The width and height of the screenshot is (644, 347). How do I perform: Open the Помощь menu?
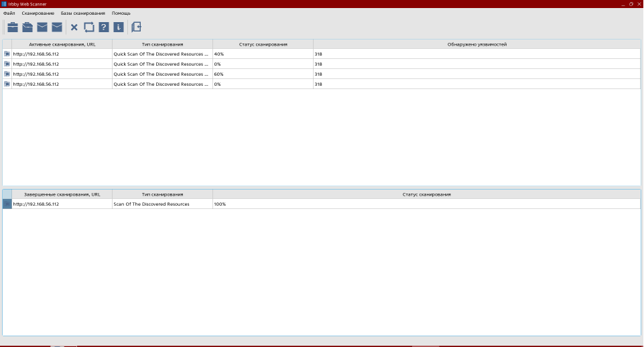pyautogui.click(x=121, y=13)
